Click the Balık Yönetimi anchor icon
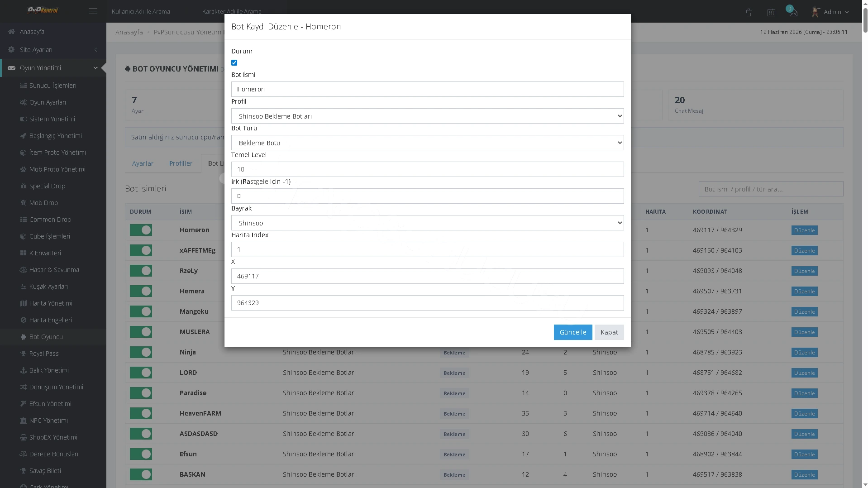Image resolution: width=868 pixels, height=488 pixels. click(24, 370)
